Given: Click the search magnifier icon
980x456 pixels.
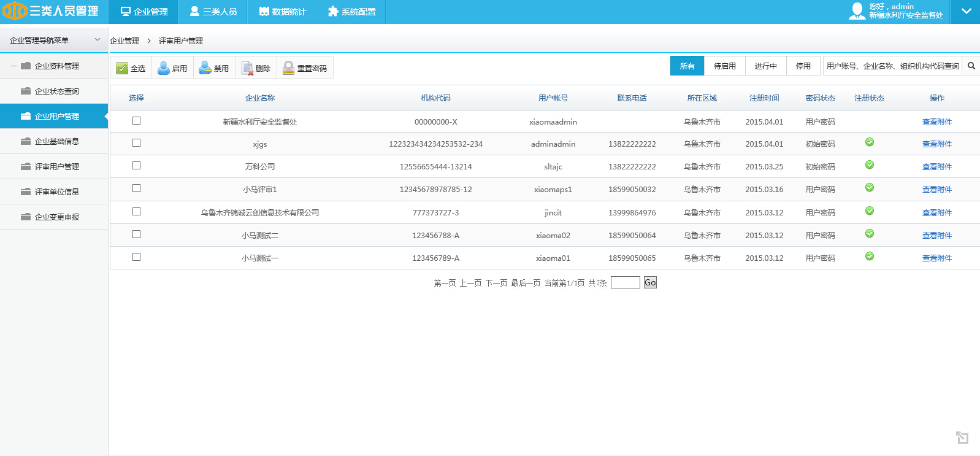Looking at the screenshot, I should point(971,66).
